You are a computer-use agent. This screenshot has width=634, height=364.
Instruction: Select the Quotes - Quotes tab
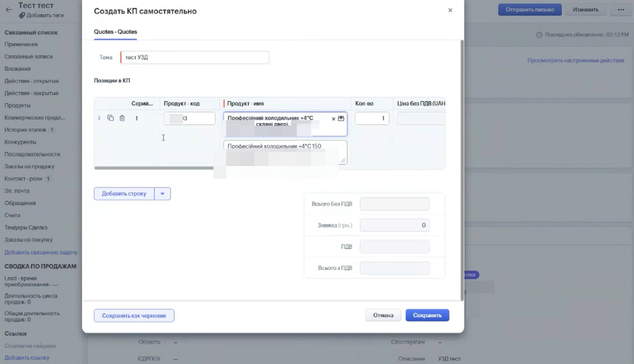tap(115, 32)
